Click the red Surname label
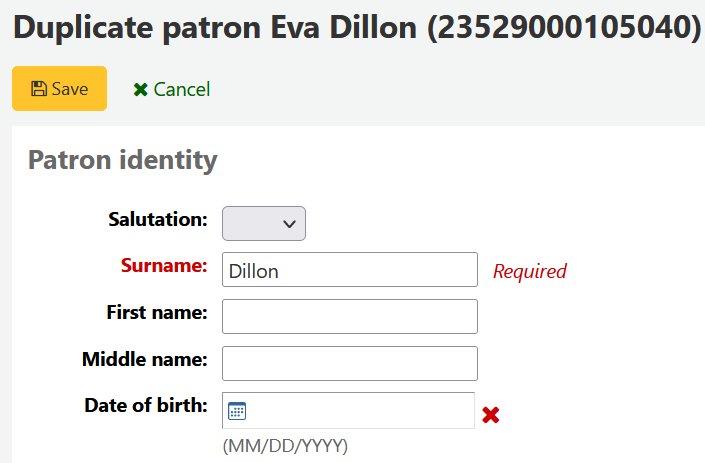The height and width of the screenshot is (463, 705). coord(164,266)
